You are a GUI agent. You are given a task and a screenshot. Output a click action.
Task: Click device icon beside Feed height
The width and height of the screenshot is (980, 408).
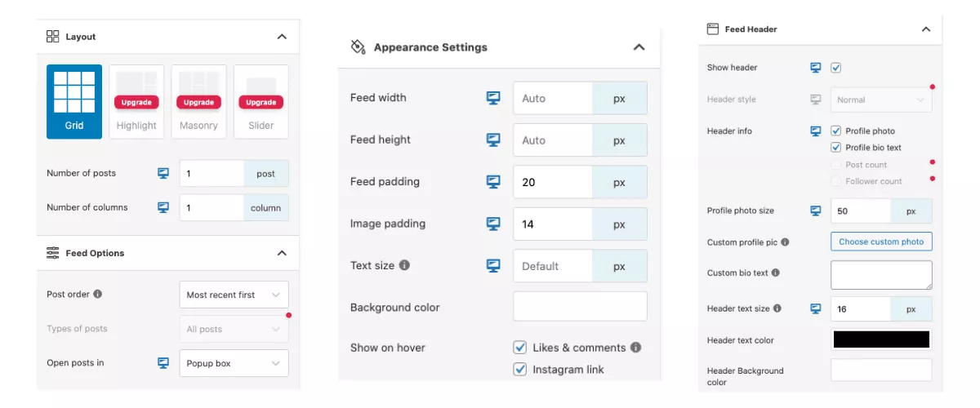point(493,140)
